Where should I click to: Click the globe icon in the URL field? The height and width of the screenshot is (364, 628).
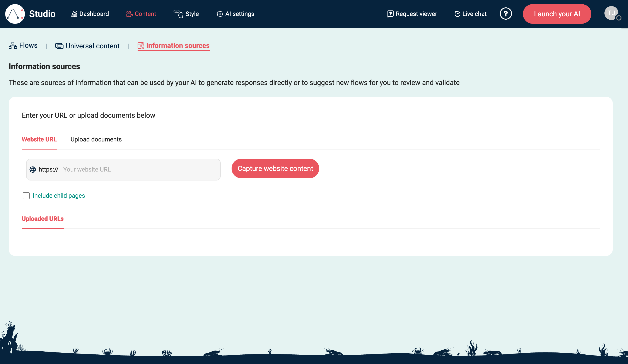33,169
